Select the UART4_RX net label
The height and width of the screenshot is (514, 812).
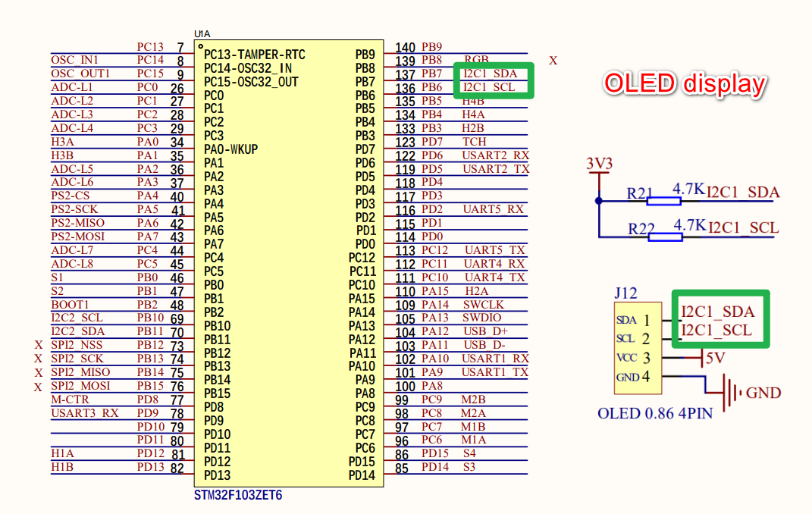pyautogui.click(x=494, y=264)
